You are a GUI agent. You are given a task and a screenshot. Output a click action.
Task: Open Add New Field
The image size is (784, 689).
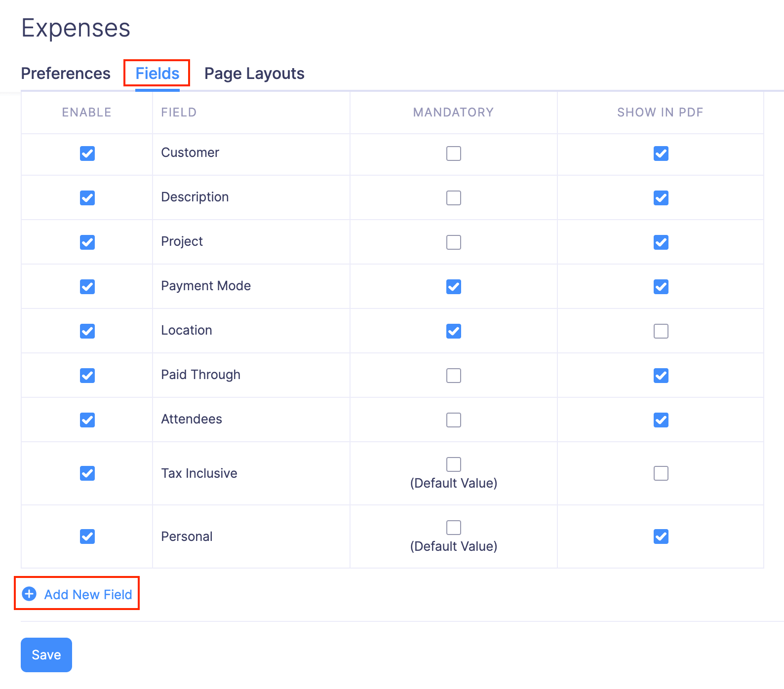point(88,594)
